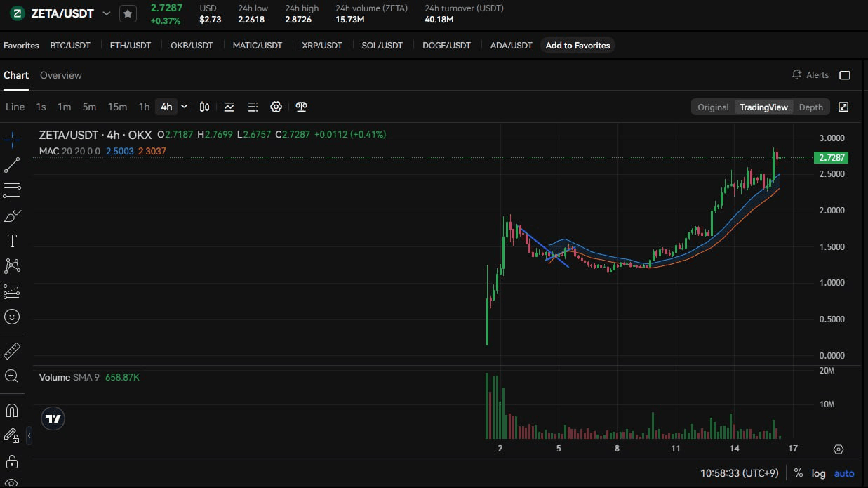Click the star favorite icon for ZETA/USDT
The width and height of the screenshot is (868, 488).
click(128, 13)
